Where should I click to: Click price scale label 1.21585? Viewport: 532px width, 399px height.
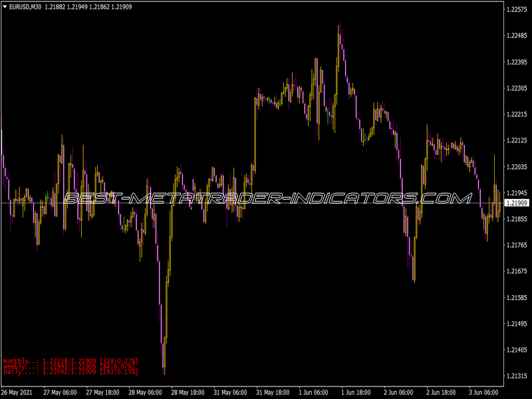[517, 298]
